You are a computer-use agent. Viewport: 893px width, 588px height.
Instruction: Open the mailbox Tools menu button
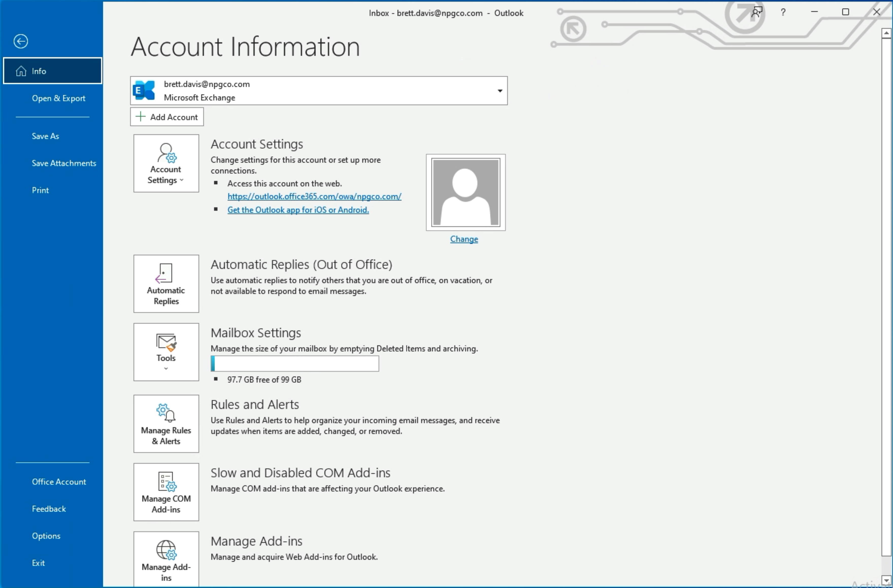pyautogui.click(x=166, y=352)
